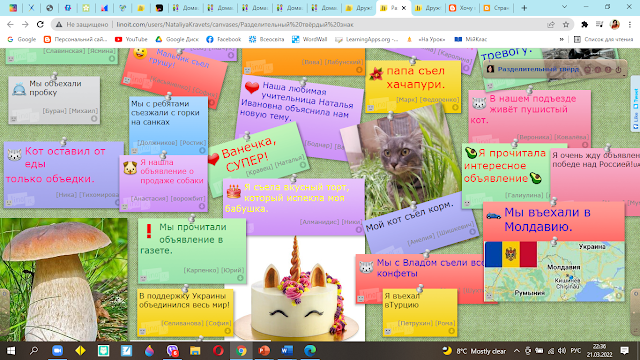Screen dimensions: 640x360
Task: Open the notification center in taskbar
Action: tap(624, 351)
